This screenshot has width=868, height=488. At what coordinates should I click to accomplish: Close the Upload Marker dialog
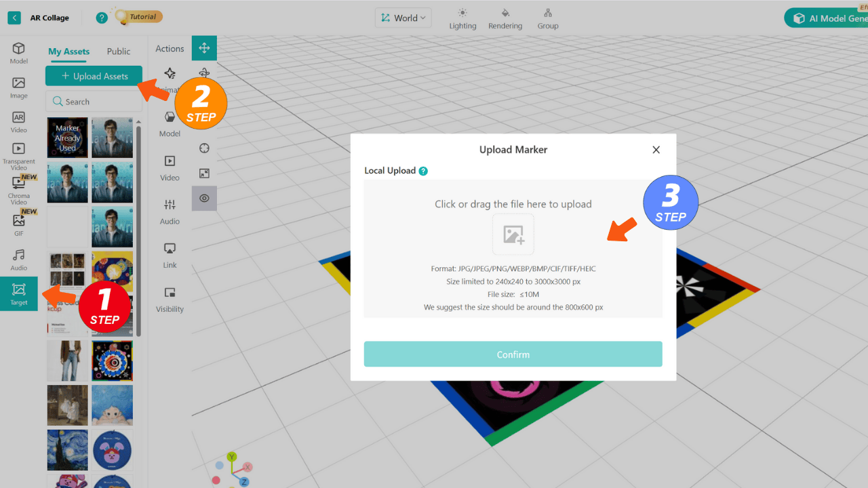click(x=656, y=150)
